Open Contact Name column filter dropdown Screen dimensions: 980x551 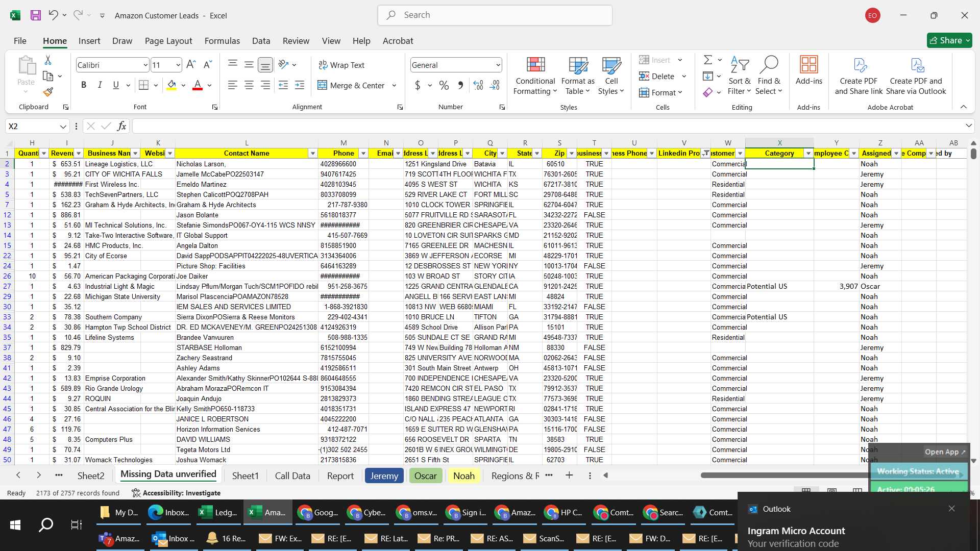[312, 154]
